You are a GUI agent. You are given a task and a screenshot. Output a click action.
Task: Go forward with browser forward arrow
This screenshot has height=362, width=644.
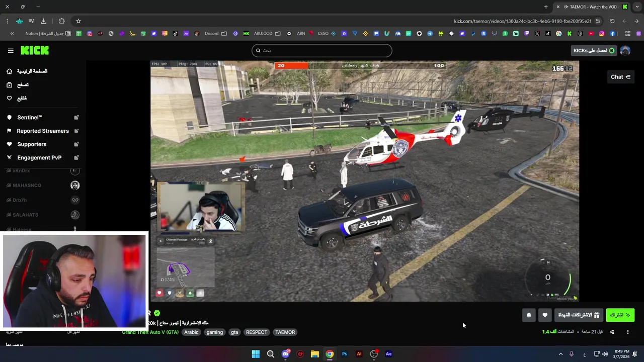click(x=624, y=21)
